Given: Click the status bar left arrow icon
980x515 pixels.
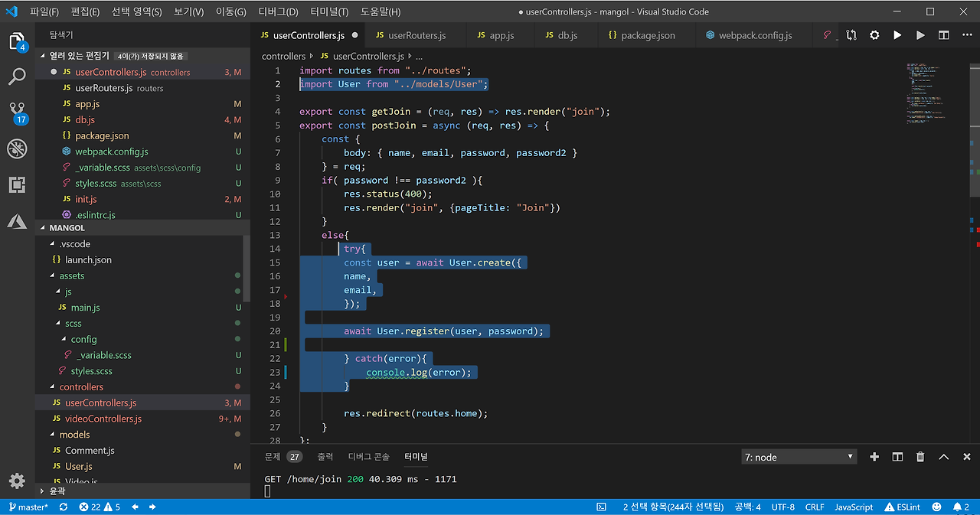Looking at the screenshot, I should point(136,507).
